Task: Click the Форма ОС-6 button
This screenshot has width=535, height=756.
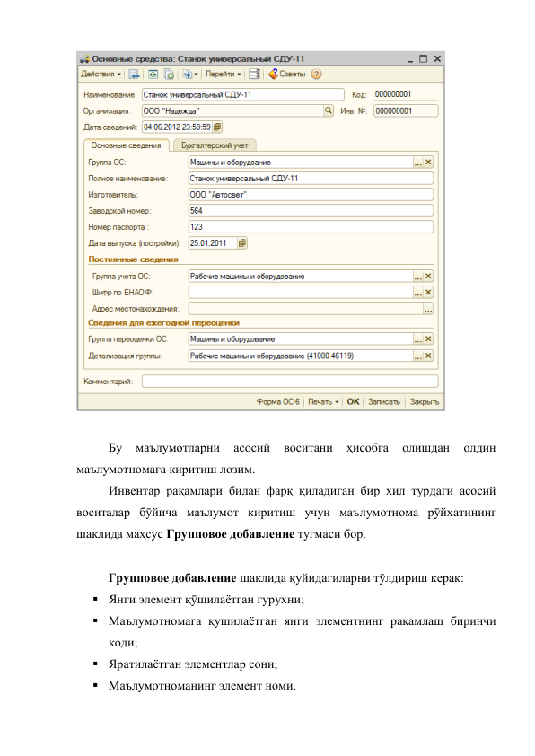Action: tap(277, 401)
